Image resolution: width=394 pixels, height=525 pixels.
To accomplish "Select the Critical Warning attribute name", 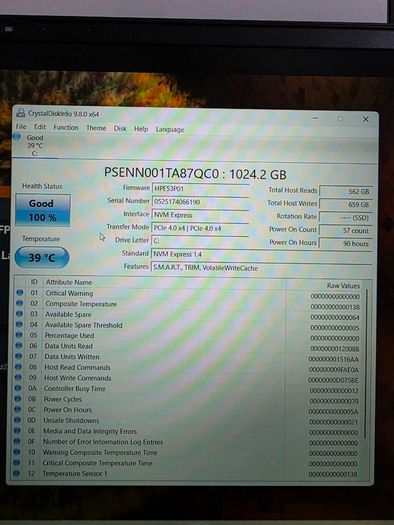I will [69, 293].
